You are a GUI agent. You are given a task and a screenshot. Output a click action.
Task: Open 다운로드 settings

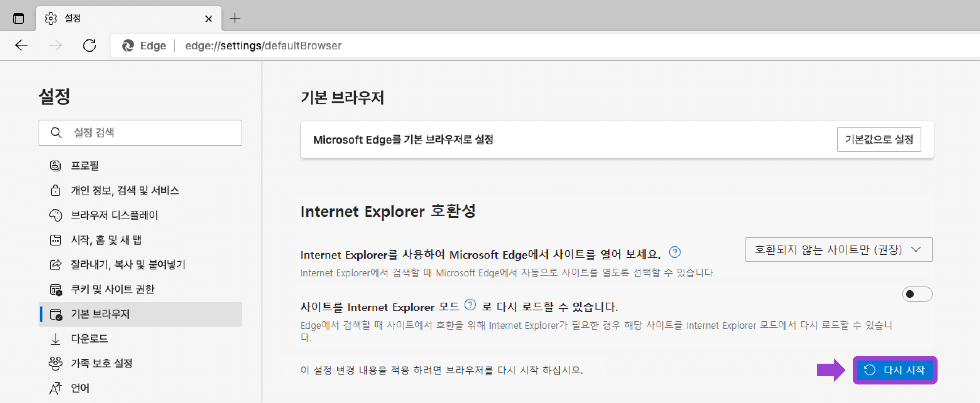click(x=140, y=339)
